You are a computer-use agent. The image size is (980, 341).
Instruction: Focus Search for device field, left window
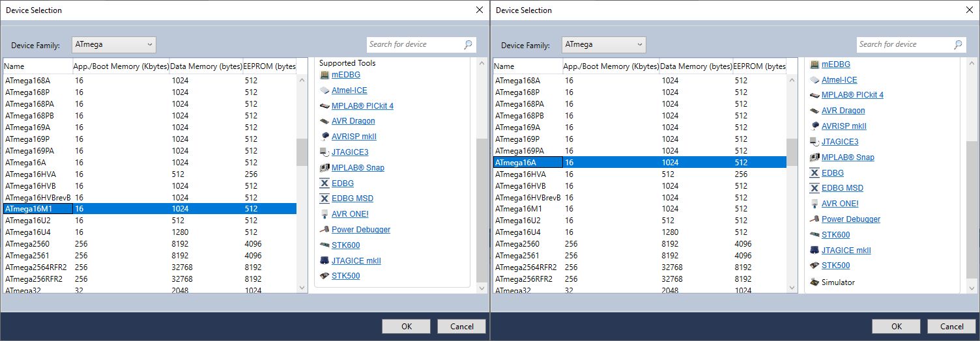[415, 44]
